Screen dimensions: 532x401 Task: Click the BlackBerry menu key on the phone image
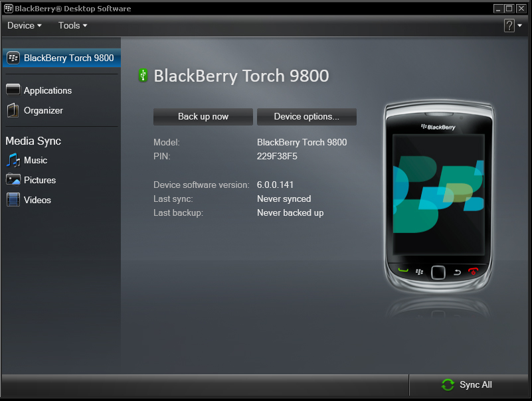click(x=419, y=272)
